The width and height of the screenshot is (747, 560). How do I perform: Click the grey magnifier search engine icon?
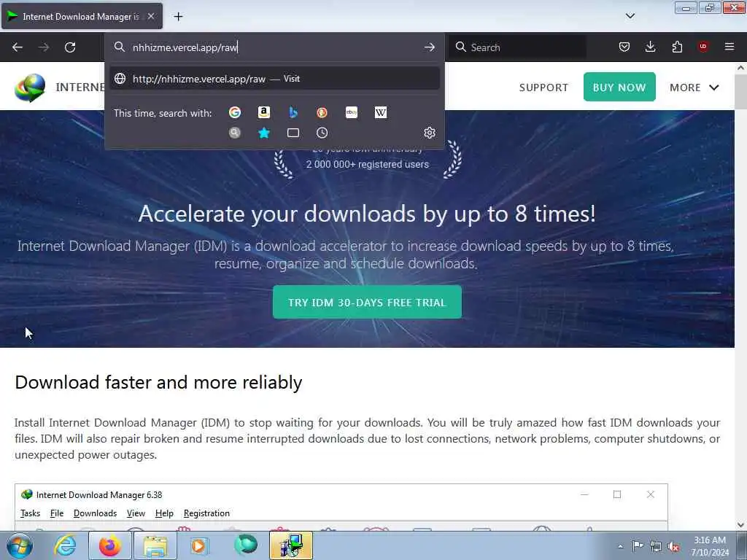click(x=235, y=133)
